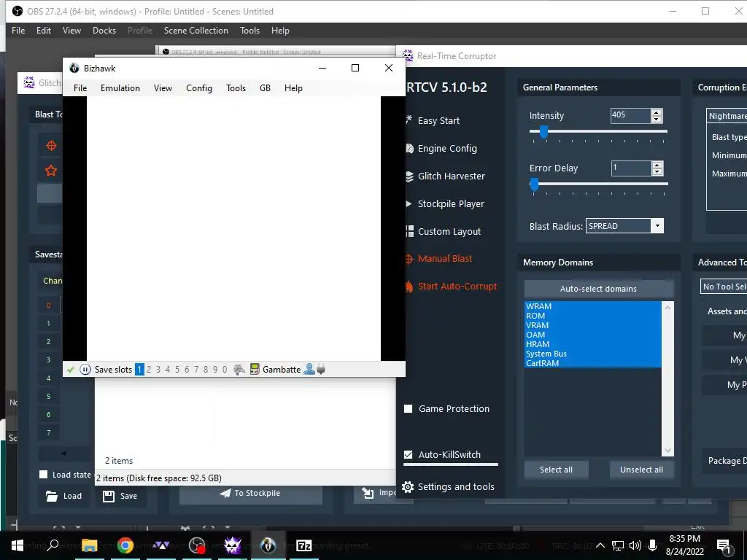The width and height of the screenshot is (747, 560).
Task: Click savestate slot 3 button
Action: point(48,359)
